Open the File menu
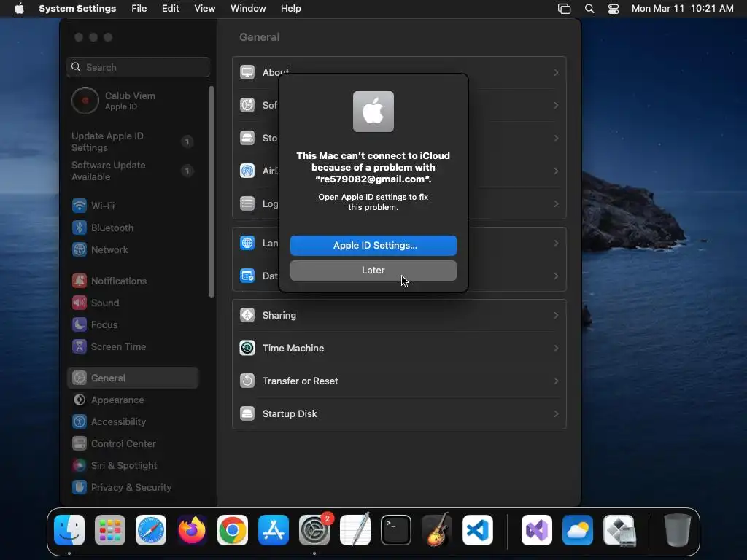 tap(139, 9)
